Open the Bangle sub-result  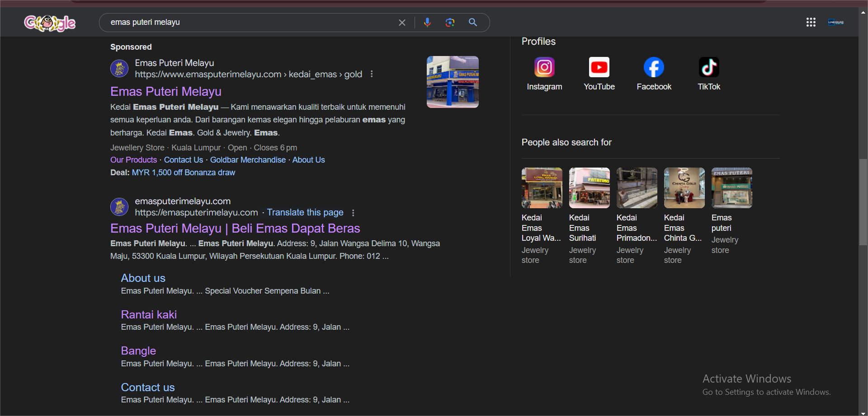(x=138, y=351)
